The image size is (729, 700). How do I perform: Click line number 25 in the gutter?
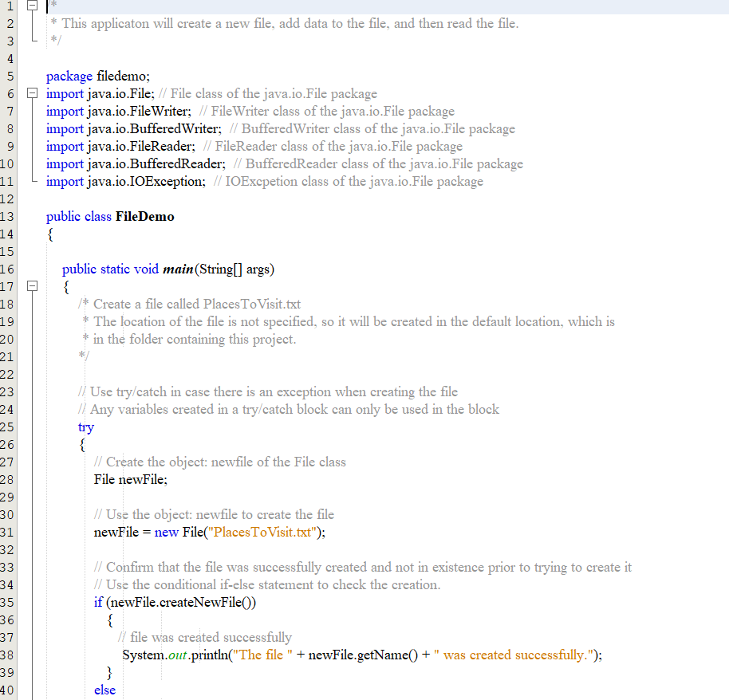tap(7, 427)
